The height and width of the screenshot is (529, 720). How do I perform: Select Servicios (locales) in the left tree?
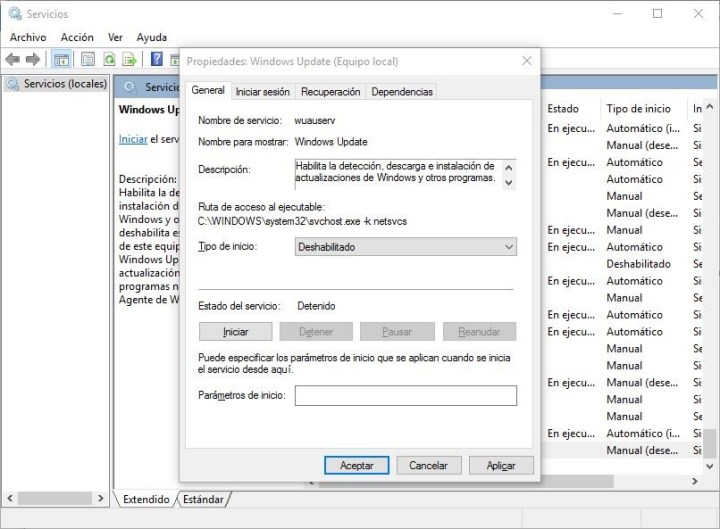[64, 85]
